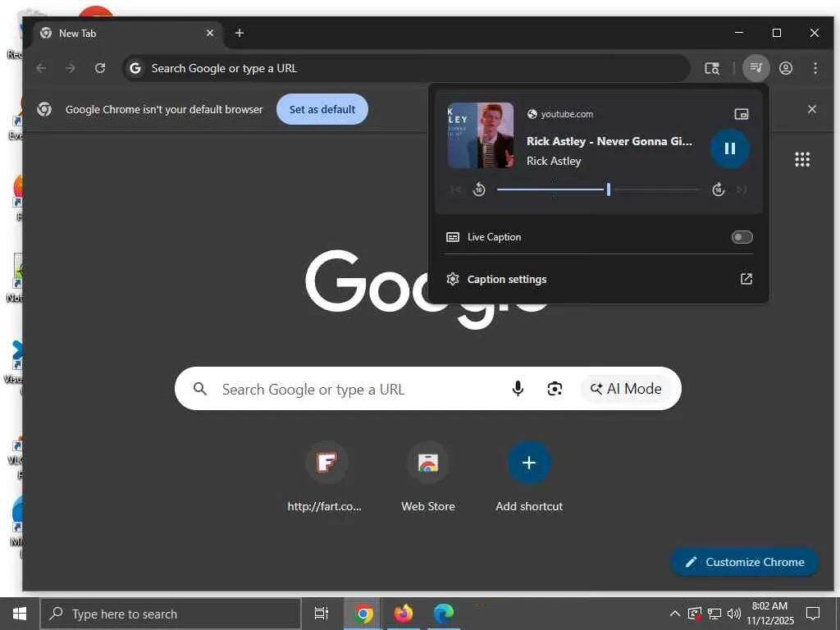
Task: Select the New Tab tab
Action: 127,33
